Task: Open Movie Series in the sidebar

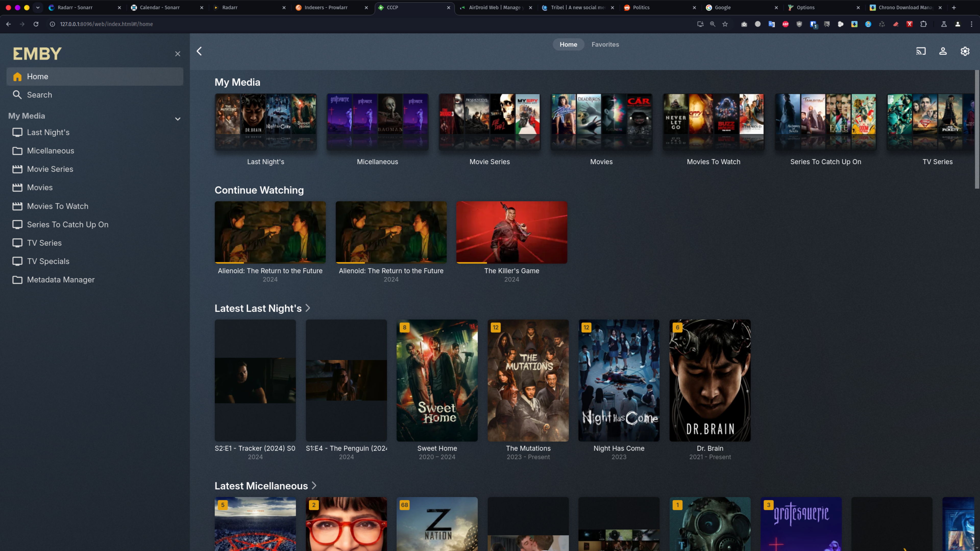Action: click(50, 169)
